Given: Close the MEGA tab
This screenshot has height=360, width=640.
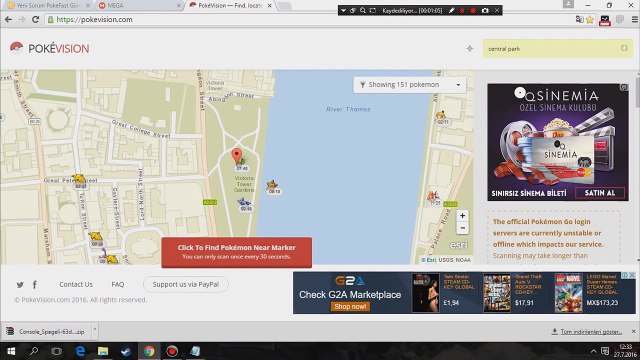Looking at the screenshot, I should [x=179, y=6].
